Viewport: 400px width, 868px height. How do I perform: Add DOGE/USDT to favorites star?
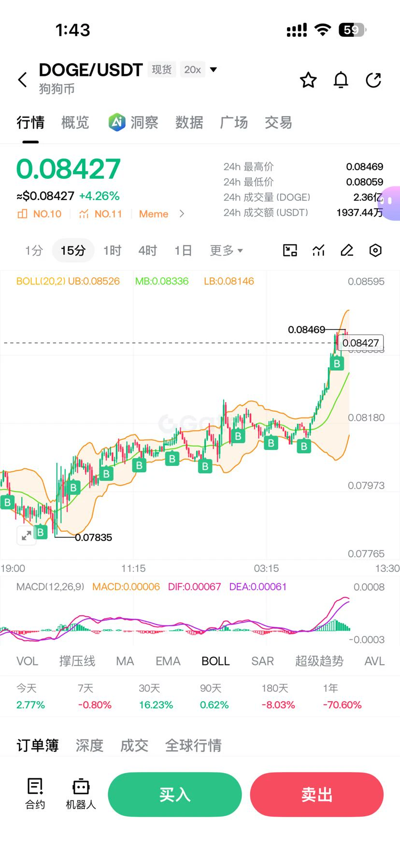(x=308, y=80)
